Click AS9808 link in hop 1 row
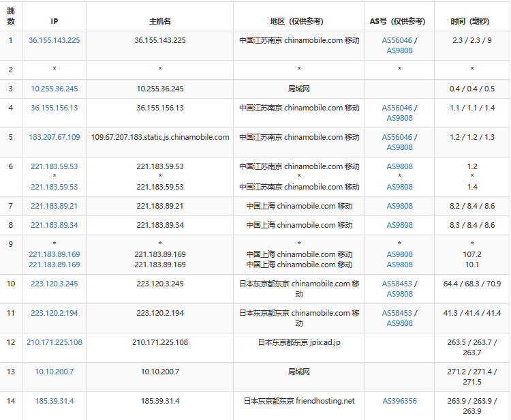Viewport: 511px width, 420px height. pyautogui.click(x=399, y=50)
